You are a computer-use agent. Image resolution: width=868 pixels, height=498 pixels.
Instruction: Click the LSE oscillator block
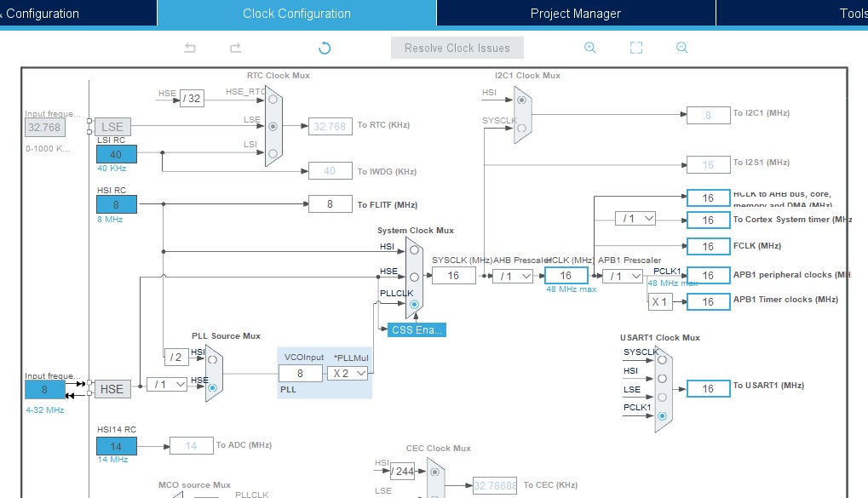112,127
